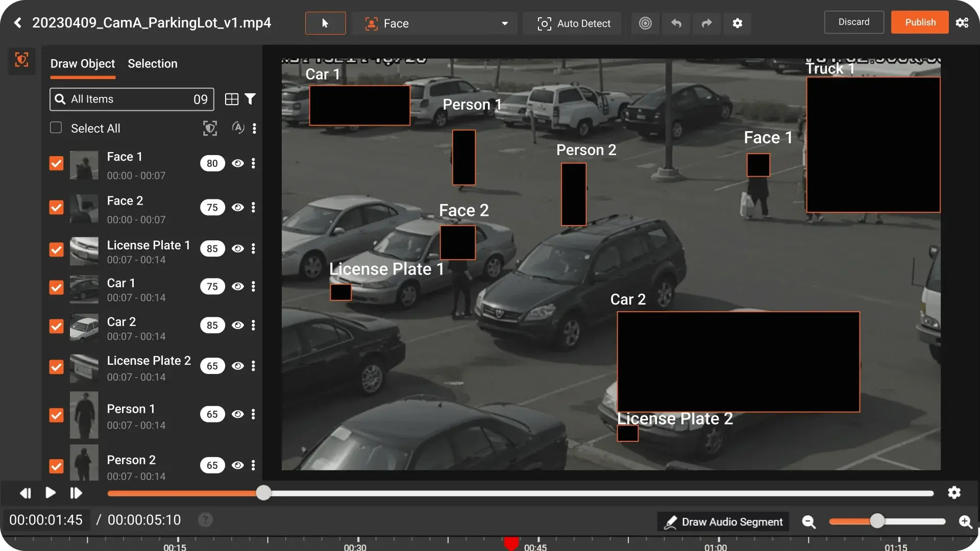This screenshot has height=551, width=980.
Task: Discard current edits
Action: point(854,22)
